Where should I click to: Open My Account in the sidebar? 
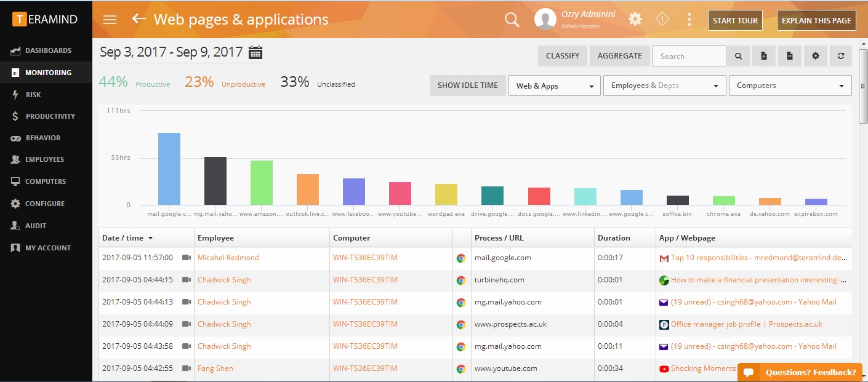46,248
